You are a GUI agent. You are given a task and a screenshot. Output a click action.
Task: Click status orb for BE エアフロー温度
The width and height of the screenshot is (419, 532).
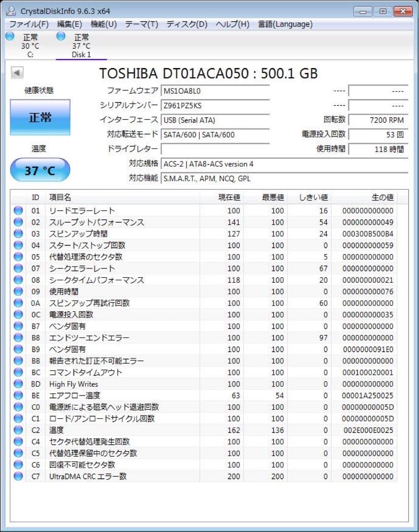[x=18, y=395]
